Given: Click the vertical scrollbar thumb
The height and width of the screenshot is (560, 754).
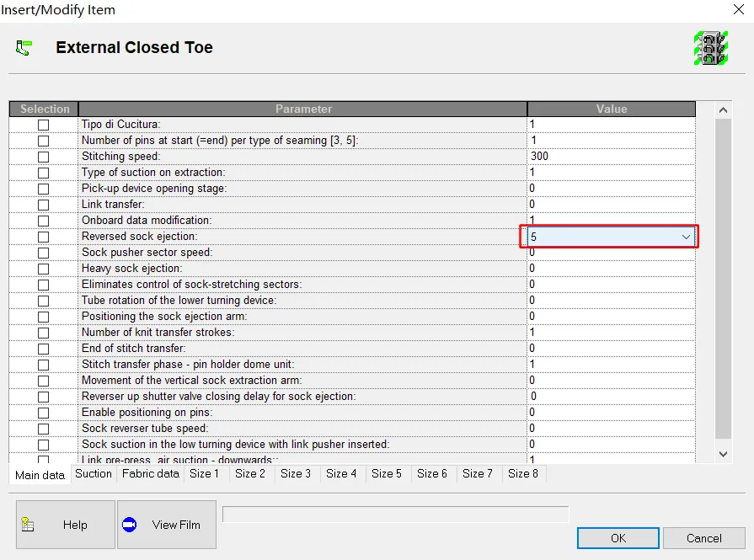Looking at the screenshot, I should tap(723, 279).
